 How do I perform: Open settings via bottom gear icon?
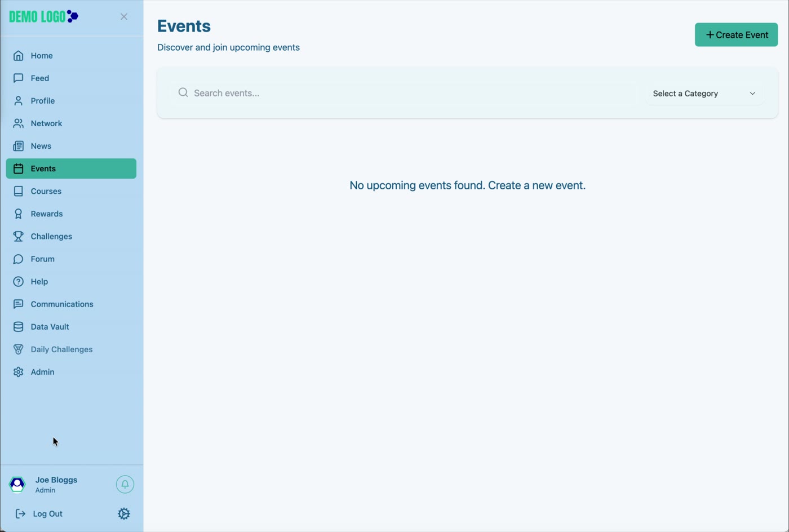pyautogui.click(x=124, y=513)
